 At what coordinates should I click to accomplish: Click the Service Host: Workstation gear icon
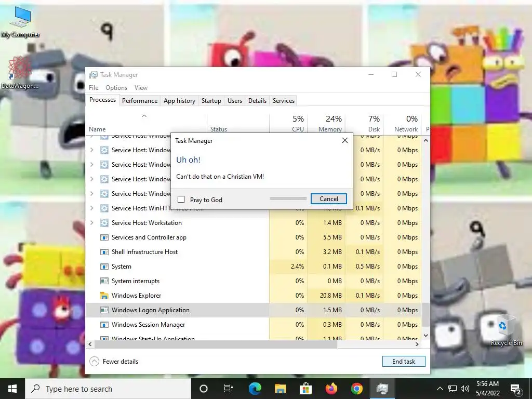point(104,223)
